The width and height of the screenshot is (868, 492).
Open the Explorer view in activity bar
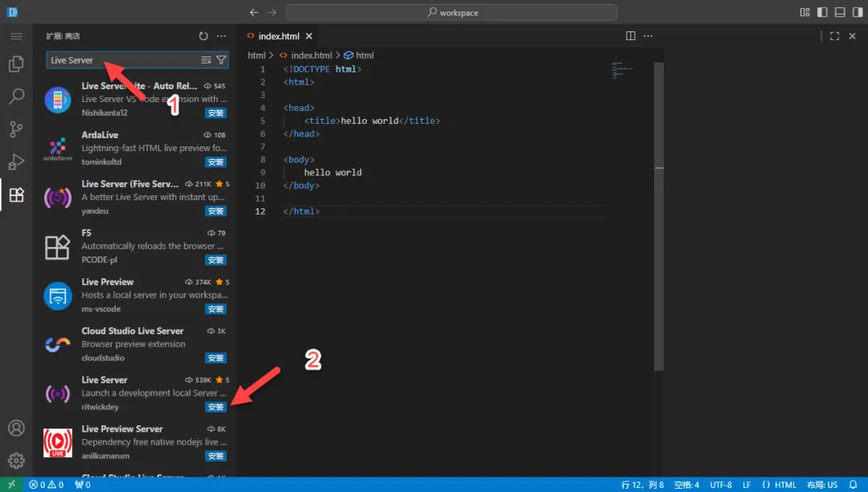point(16,64)
